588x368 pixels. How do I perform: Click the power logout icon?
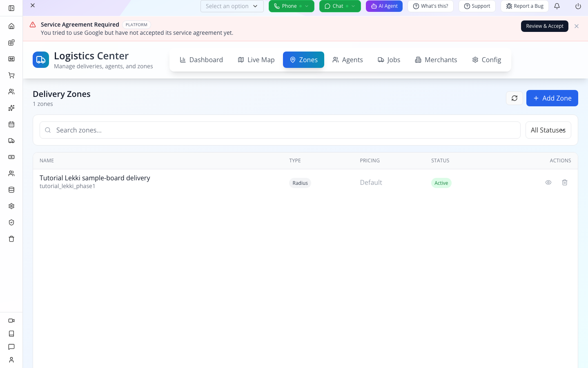[x=578, y=6]
